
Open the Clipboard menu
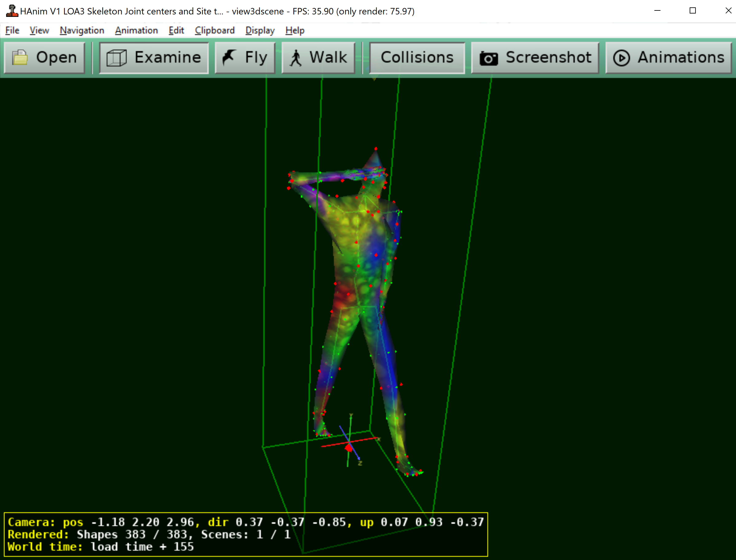pyautogui.click(x=214, y=30)
